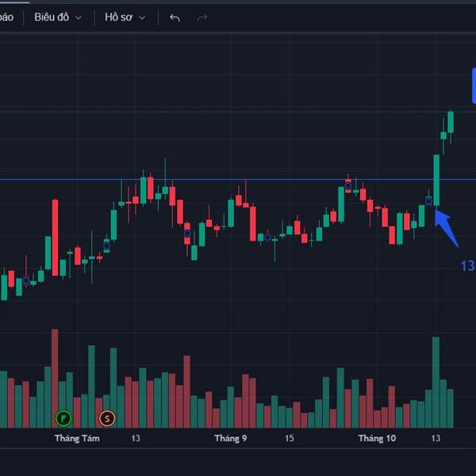The height and width of the screenshot is (476, 476).
Task: Click the 13 date label after Tháng Tám
Action: coord(136,439)
